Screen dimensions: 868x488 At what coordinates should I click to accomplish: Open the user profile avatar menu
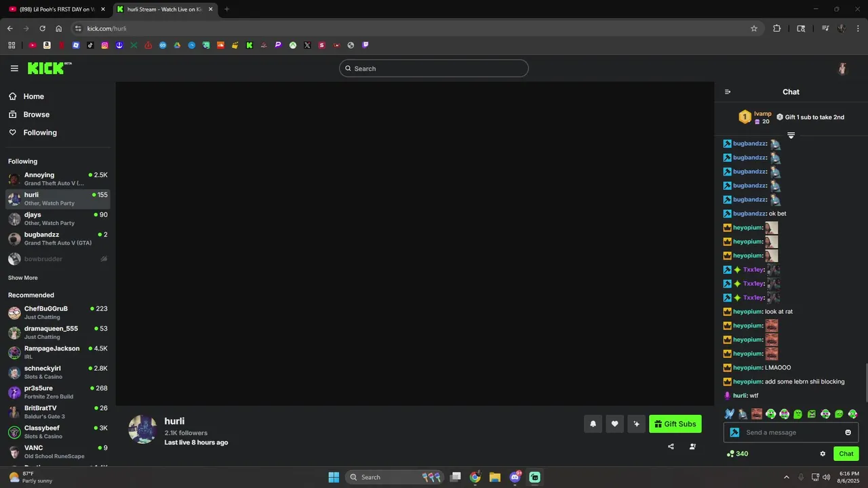click(x=842, y=68)
